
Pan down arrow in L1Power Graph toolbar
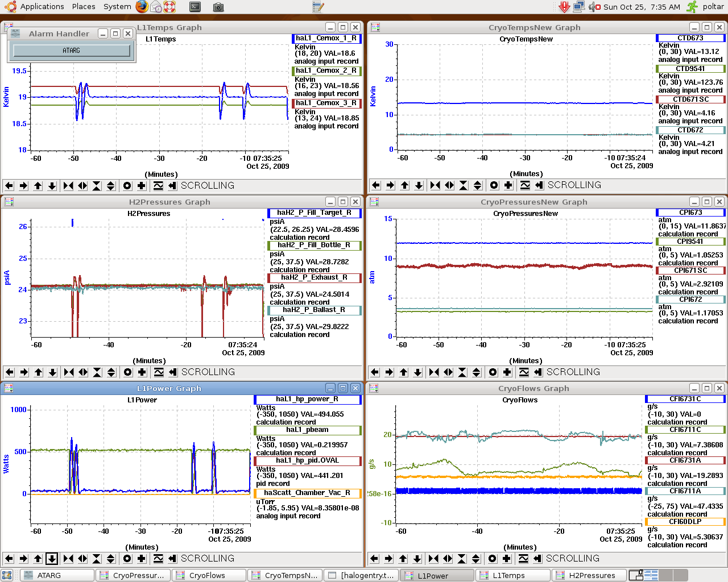pos(52,559)
